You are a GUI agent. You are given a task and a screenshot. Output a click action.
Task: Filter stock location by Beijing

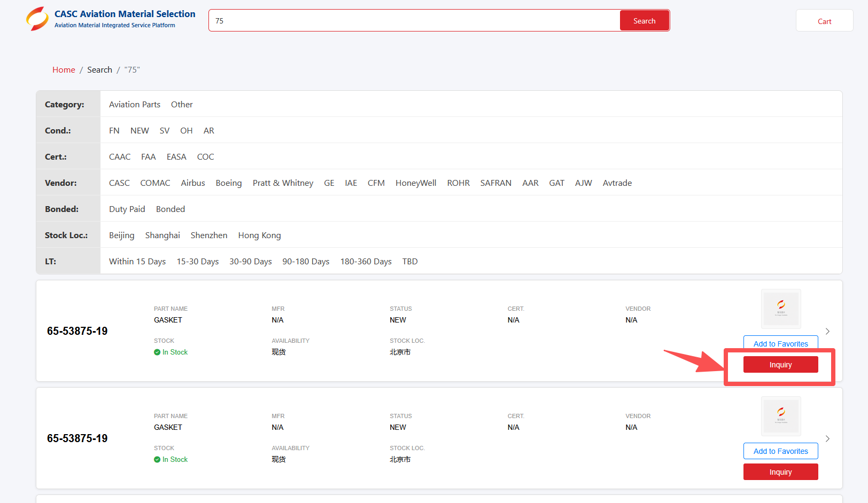(122, 235)
